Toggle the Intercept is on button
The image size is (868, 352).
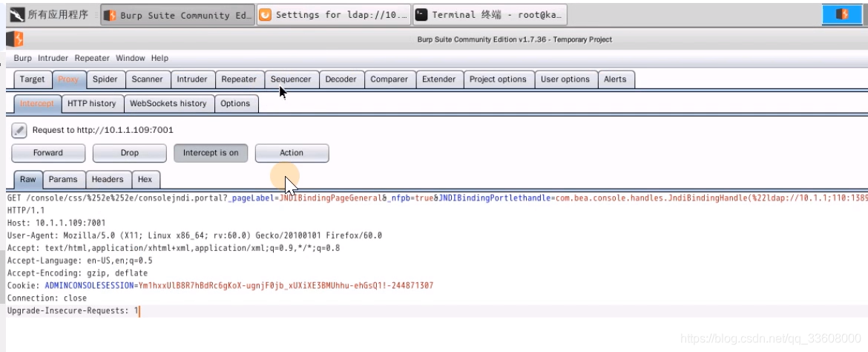(211, 153)
